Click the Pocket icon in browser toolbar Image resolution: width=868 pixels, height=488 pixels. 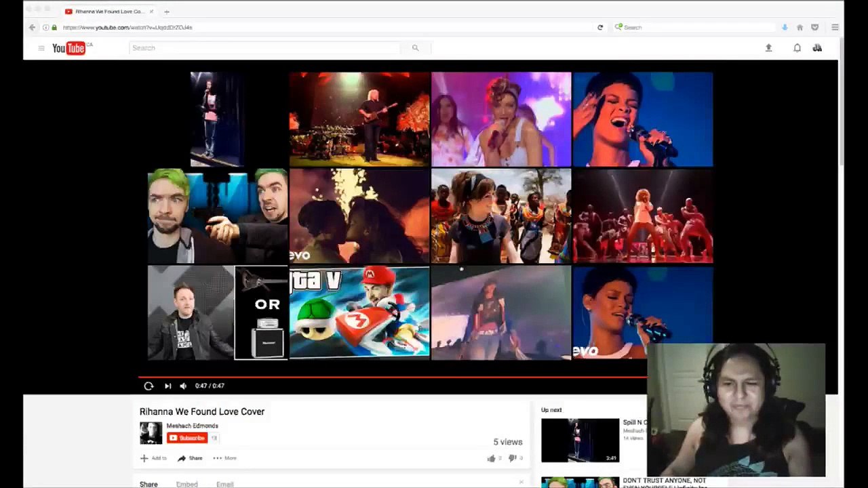coord(815,28)
